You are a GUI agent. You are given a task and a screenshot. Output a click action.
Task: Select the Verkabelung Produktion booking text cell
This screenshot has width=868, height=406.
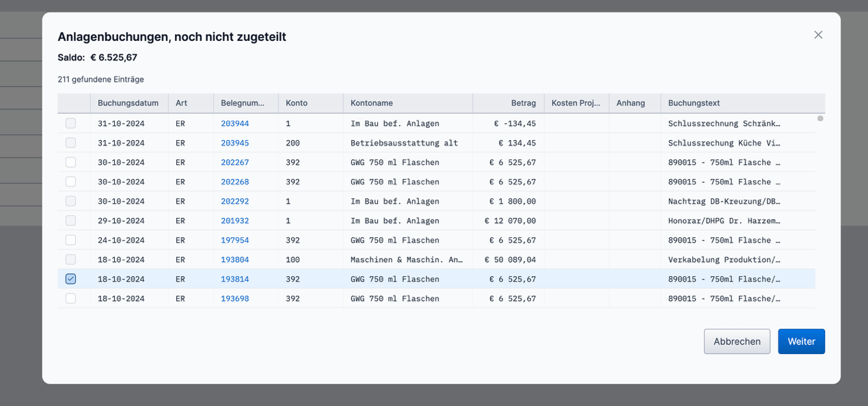[x=724, y=260]
